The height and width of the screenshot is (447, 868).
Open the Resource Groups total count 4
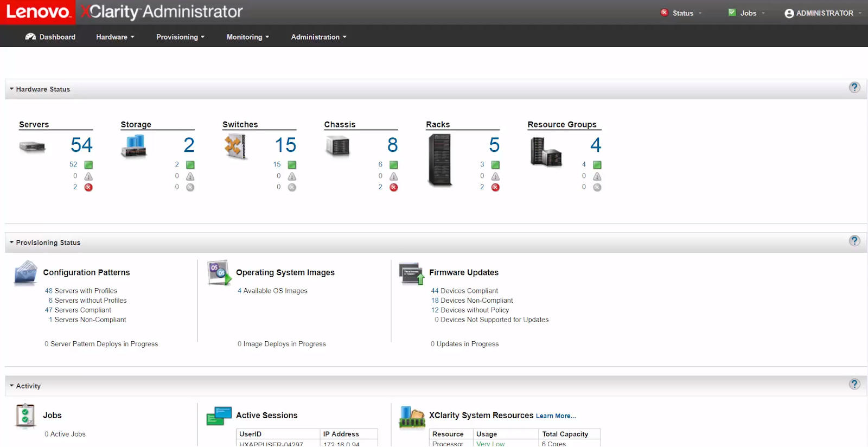(x=596, y=145)
